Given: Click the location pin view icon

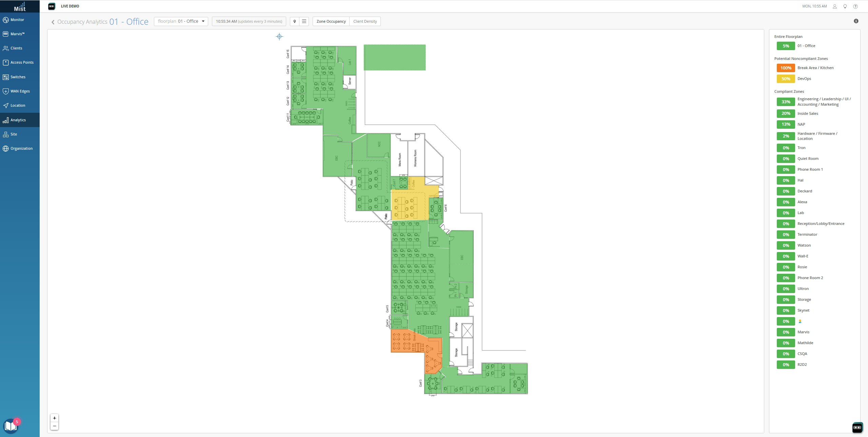Looking at the screenshot, I should (x=295, y=21).
